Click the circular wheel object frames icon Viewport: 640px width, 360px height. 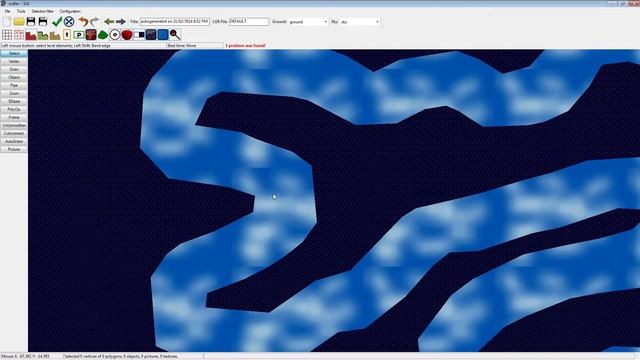tap(115, 35)
